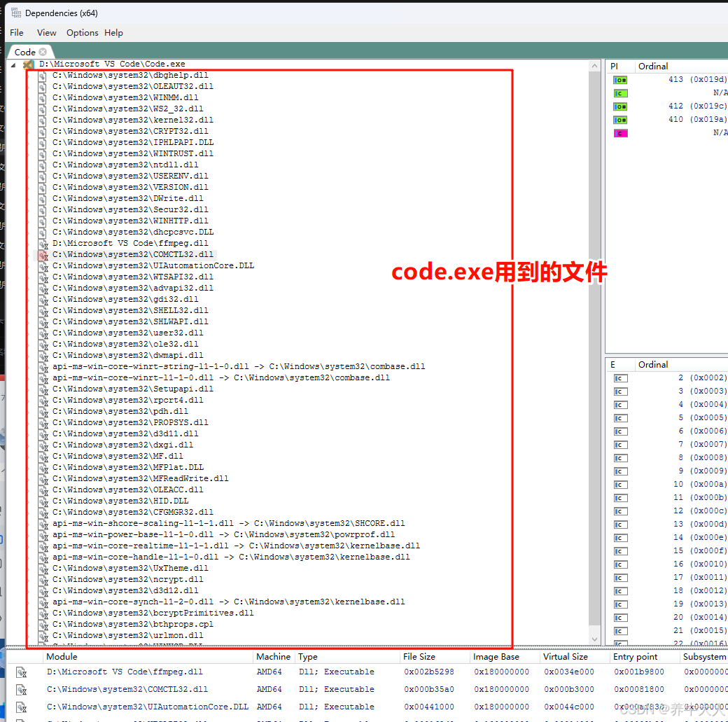The image size is (728, 722).
Task: Select api-ms-win-core-winrt-string entry in tree
Action: point(239,366)
